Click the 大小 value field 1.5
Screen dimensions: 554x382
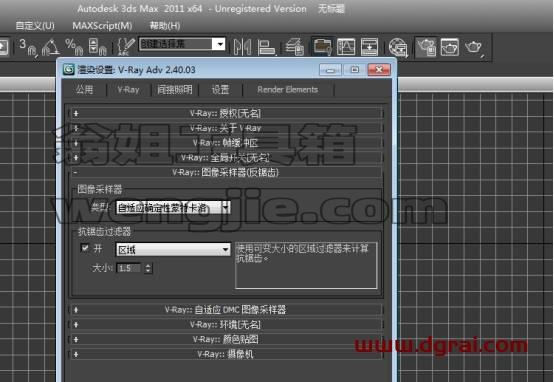[129, 268]
